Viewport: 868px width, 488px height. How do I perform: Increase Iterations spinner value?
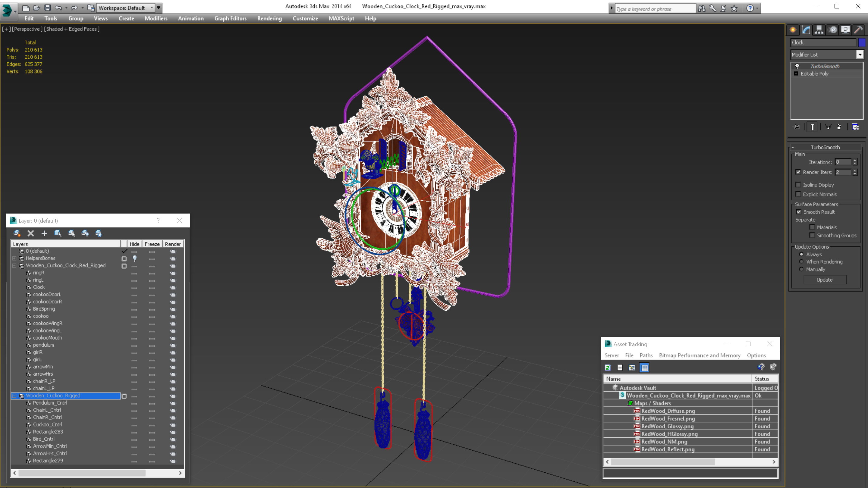tap(855, 160)
